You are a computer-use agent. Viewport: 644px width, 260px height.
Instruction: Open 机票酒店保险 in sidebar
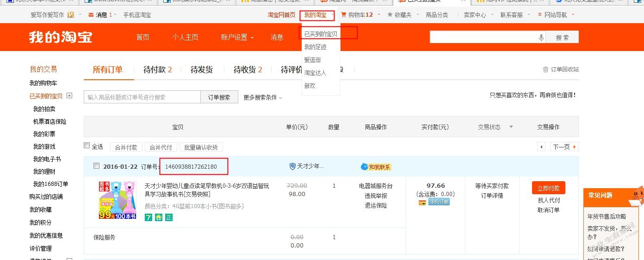tap(50, 121)
